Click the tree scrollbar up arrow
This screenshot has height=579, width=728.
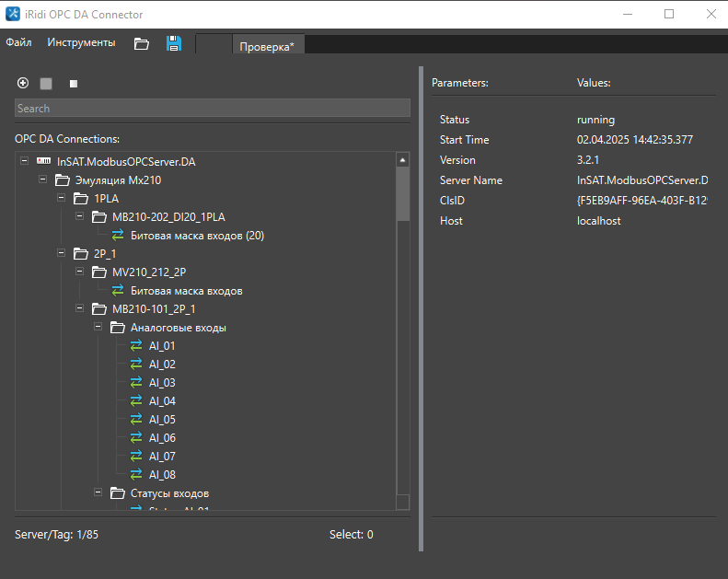402,160
